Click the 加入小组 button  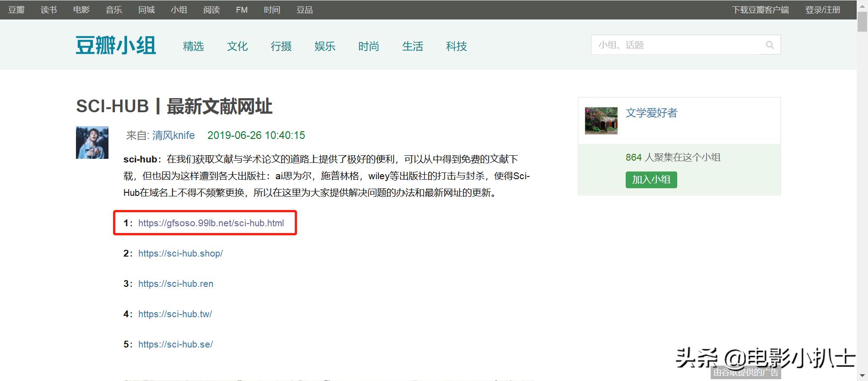(651, 180)
